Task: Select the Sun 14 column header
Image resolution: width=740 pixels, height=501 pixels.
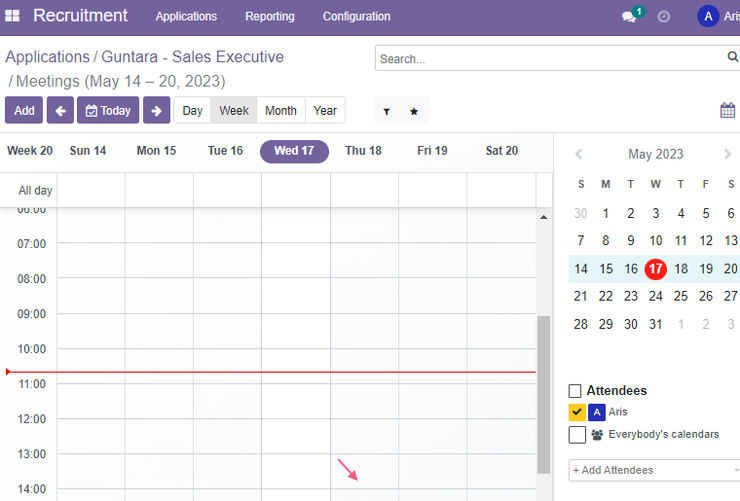Action: (x=88, y=151)
